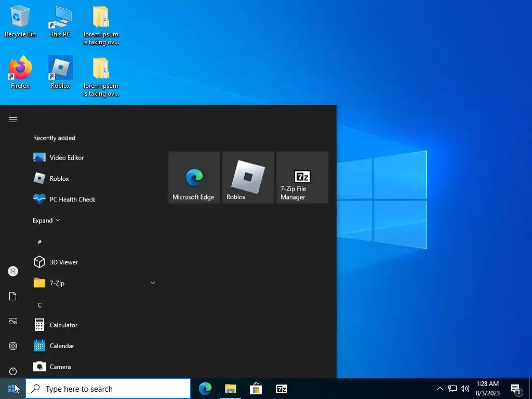Select the top lorem ipsum folder on desktop
This screenshot has height=399, width=532.
(x=101, y=25)
